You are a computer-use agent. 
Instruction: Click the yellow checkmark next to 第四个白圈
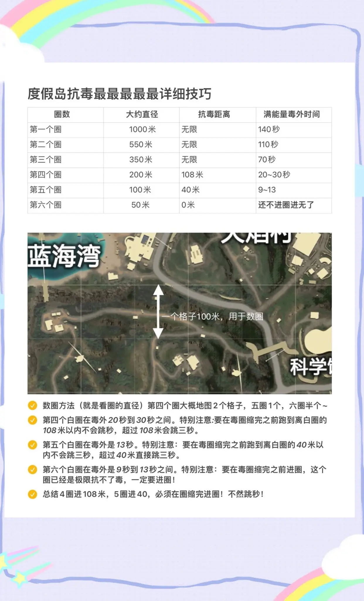click(x=32, y=420)
